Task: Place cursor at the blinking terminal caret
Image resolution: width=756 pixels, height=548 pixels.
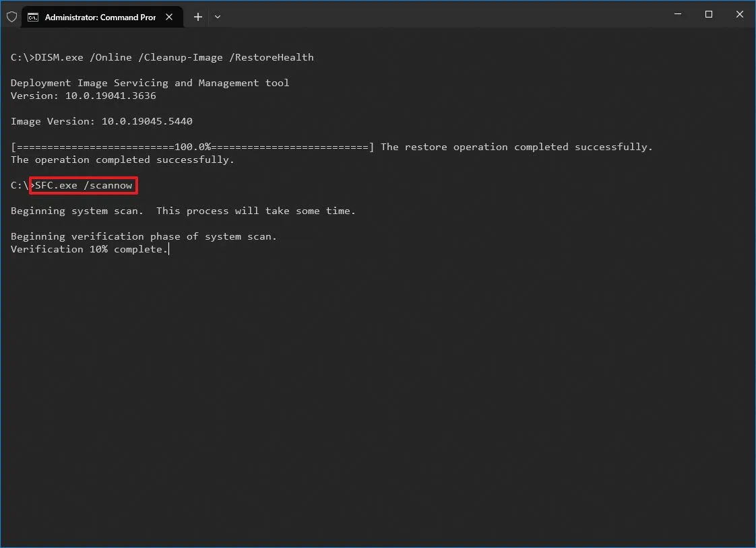Action: [x=169, y=249]
